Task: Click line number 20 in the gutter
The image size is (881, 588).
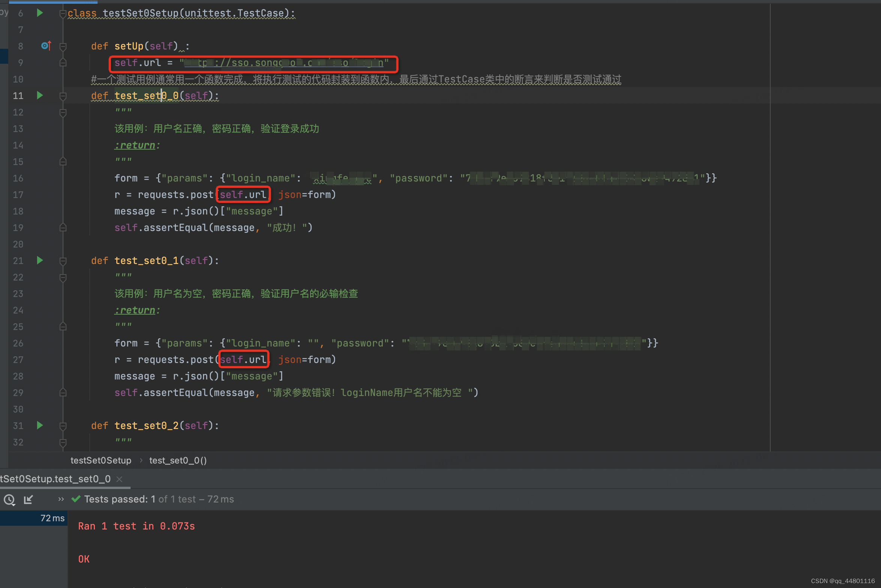Action: coord(18,244)
